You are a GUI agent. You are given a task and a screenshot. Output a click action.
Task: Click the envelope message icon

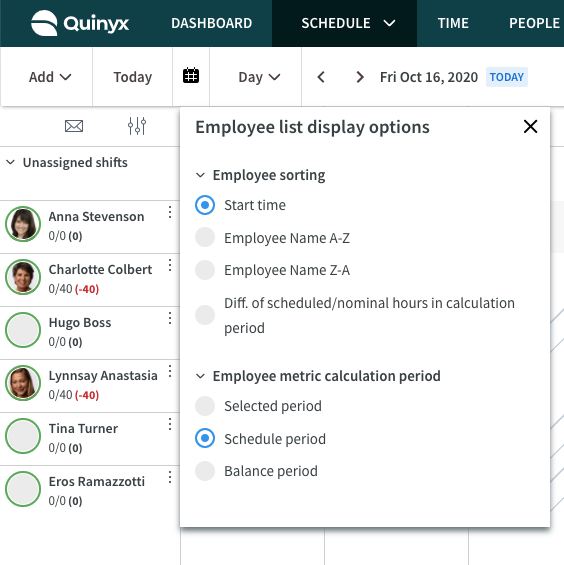[74, 126]
